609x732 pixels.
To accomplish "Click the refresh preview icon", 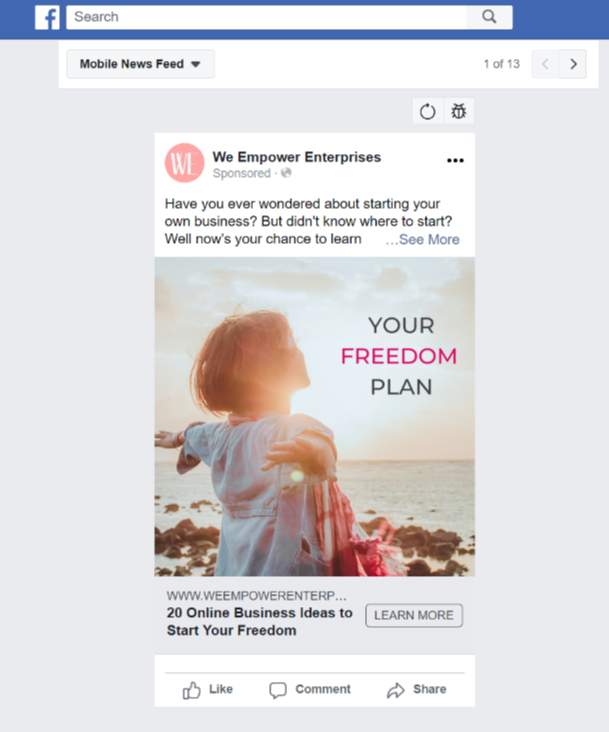I will pyautogui.click(x=427, y=111).
